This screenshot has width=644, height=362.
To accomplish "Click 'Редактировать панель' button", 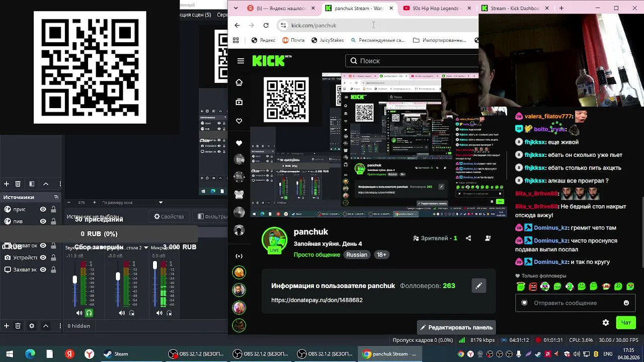I will (x=456, y=327).
